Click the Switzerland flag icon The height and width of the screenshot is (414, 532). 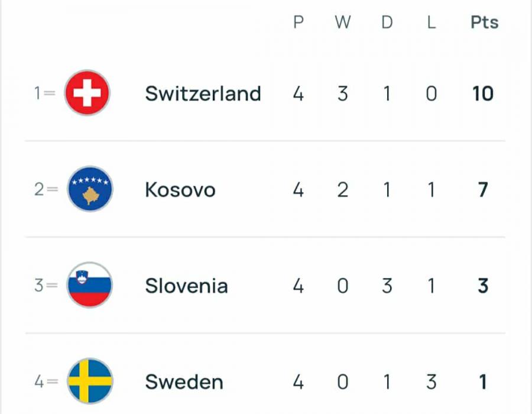(x=87, y=93)
